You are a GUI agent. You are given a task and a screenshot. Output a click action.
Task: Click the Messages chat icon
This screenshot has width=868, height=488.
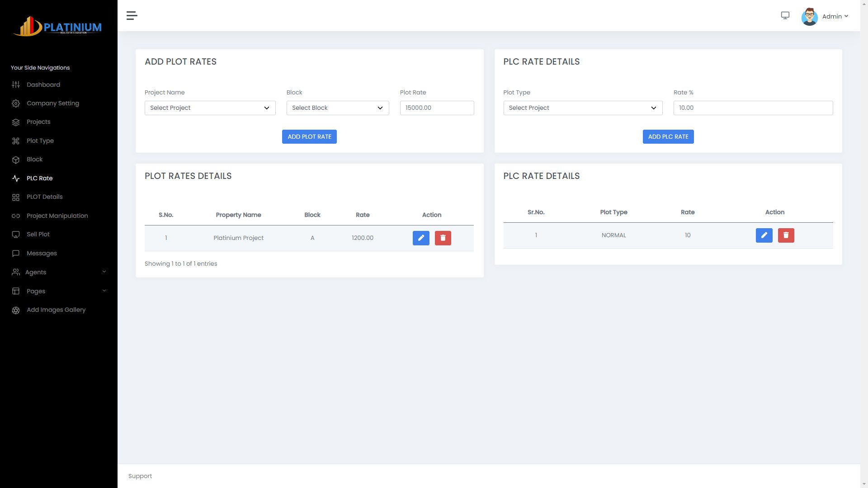pyautogui.click(x=16, y=253)
